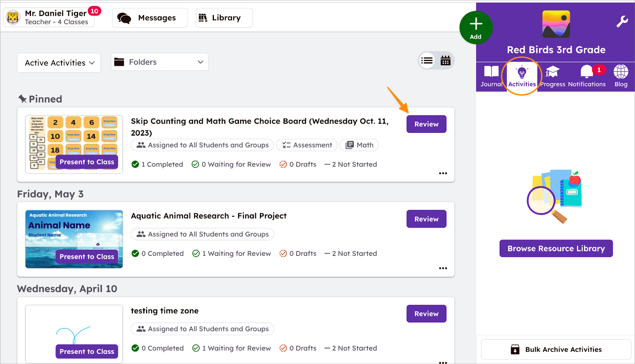Expand the Folders dropdown
This screenshot has height=364, width=635.
[160, 62]
